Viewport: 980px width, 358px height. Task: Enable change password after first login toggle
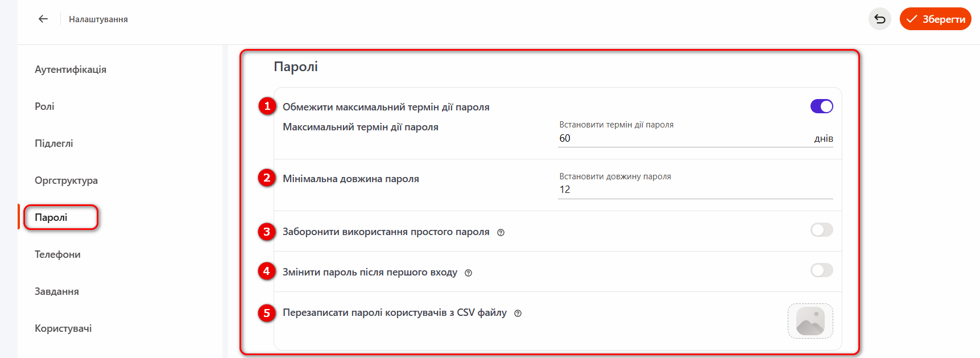[x=821, y=270]
